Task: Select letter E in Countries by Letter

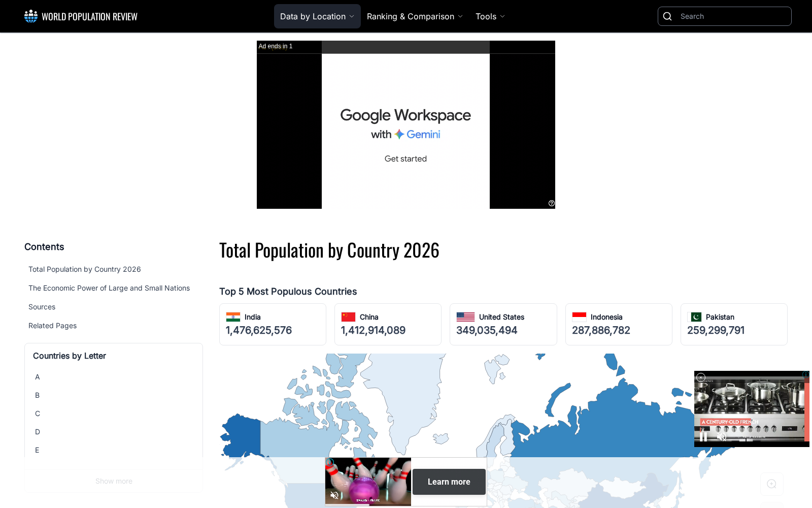Action: (38, 450)
